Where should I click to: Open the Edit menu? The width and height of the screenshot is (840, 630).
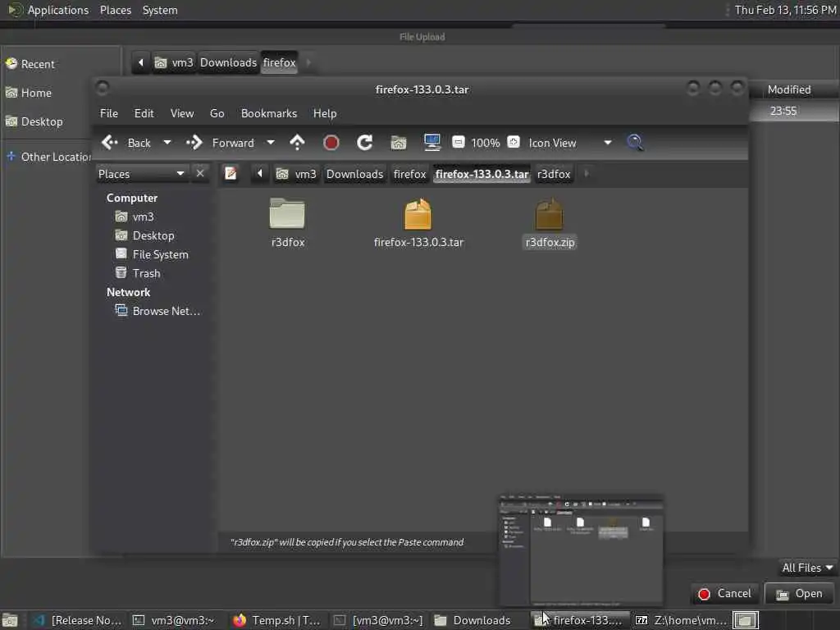144,113
